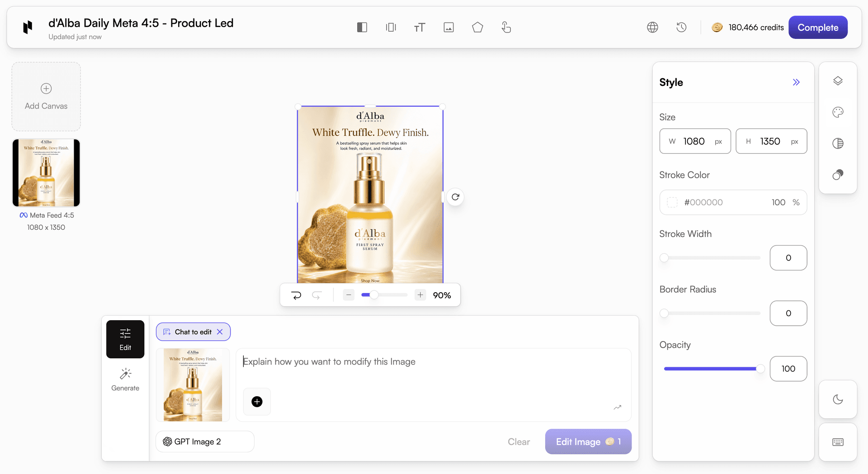Edit the Opacity value box
868x474 pixels.
click(788, 369)
